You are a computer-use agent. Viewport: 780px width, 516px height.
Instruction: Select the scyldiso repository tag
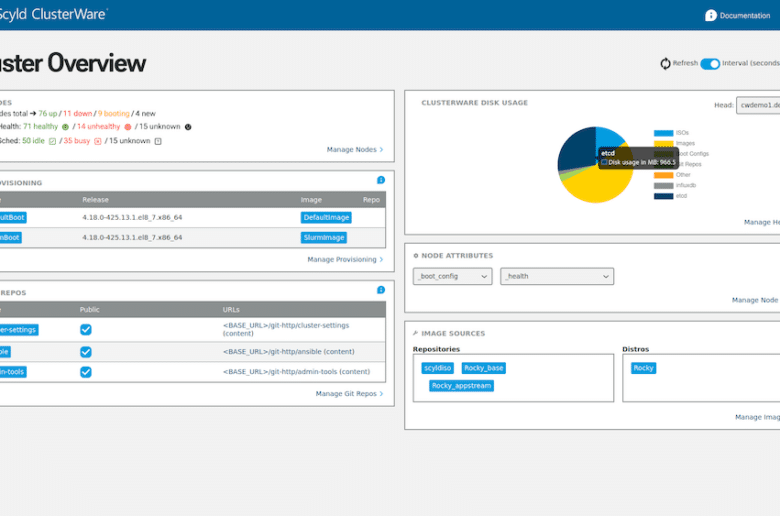tap(438, 368)
